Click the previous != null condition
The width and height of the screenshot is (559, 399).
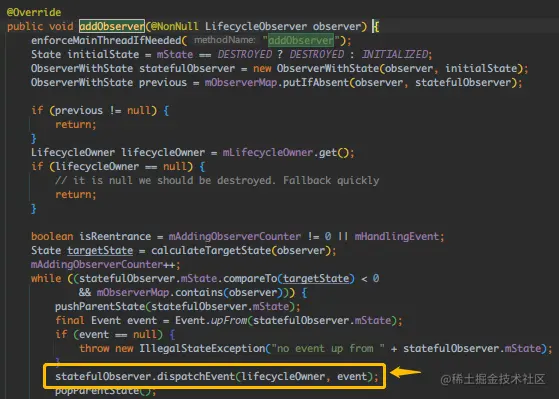(x=103, y=111)
